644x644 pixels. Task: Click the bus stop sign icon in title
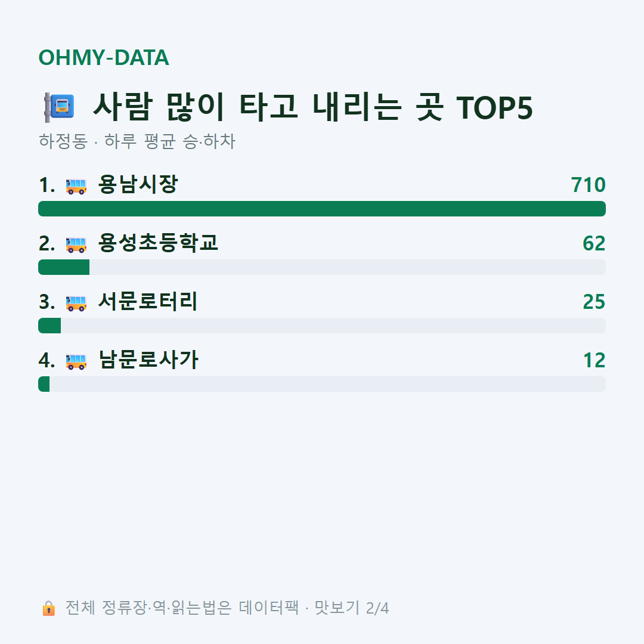pos(59,107)
